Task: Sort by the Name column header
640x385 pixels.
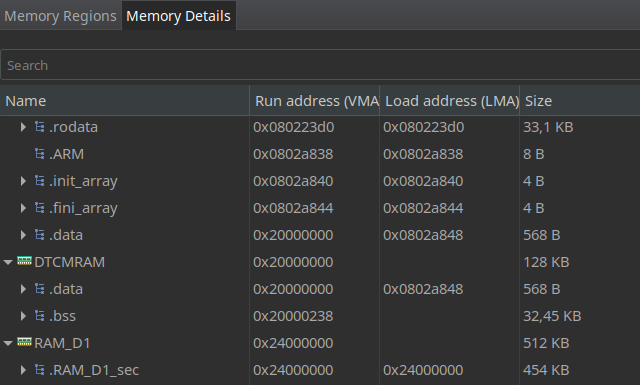Action: [x=124, y=101]
